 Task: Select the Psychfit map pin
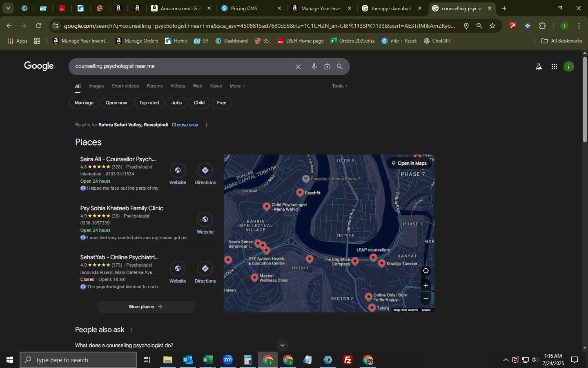(300, 192)
